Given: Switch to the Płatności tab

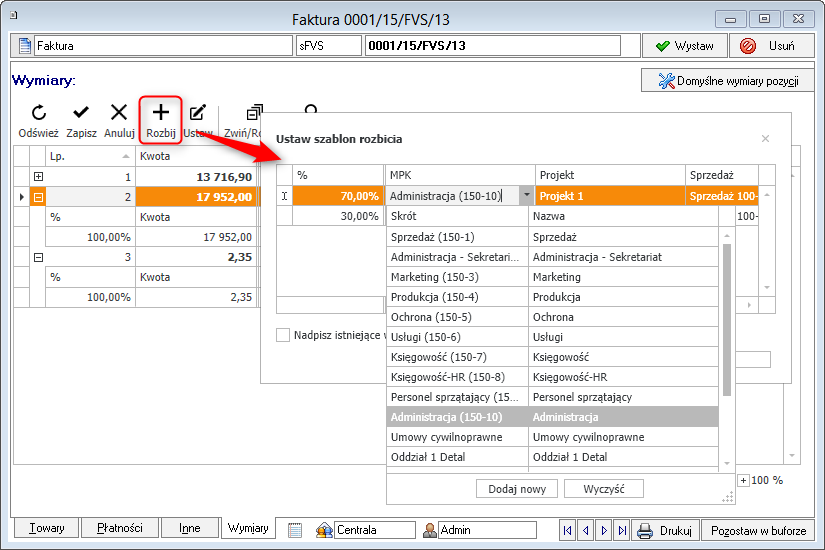Looking at the screenshot, I should pyautogui.click(x=120, y=528).
